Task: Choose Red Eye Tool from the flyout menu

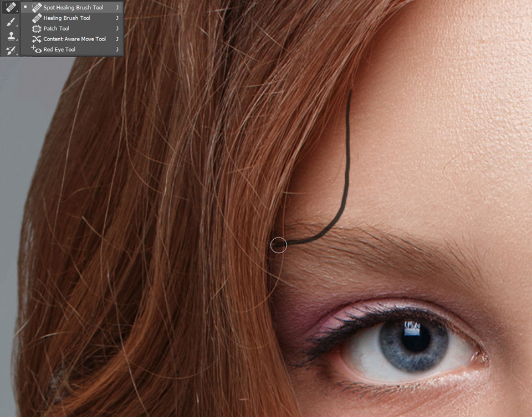Action: click(59, 49)
